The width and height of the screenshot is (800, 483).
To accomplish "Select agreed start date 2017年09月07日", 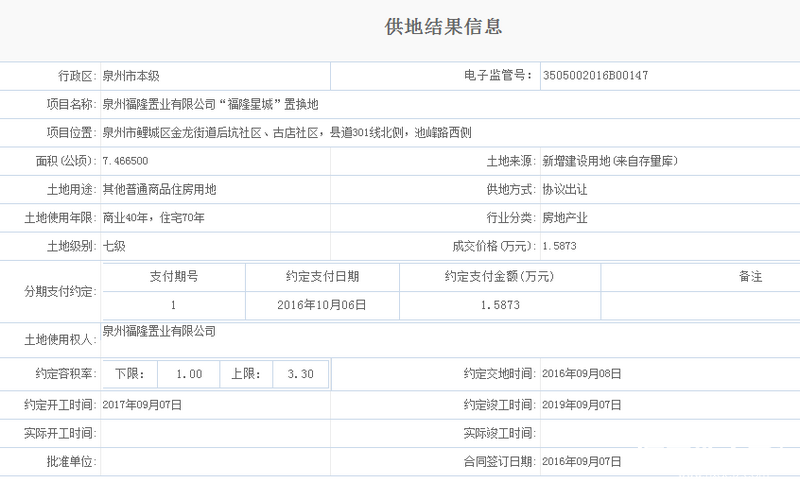I will pos(142,405).
